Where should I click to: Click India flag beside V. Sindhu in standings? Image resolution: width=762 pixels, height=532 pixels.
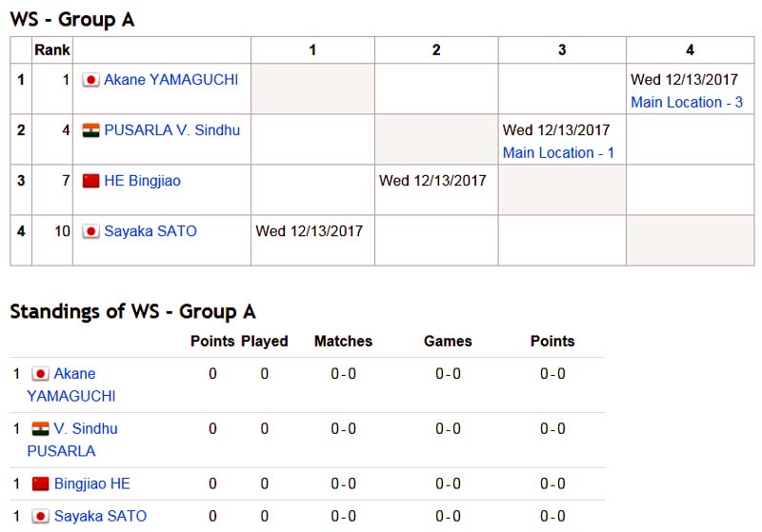pos(40,428)
